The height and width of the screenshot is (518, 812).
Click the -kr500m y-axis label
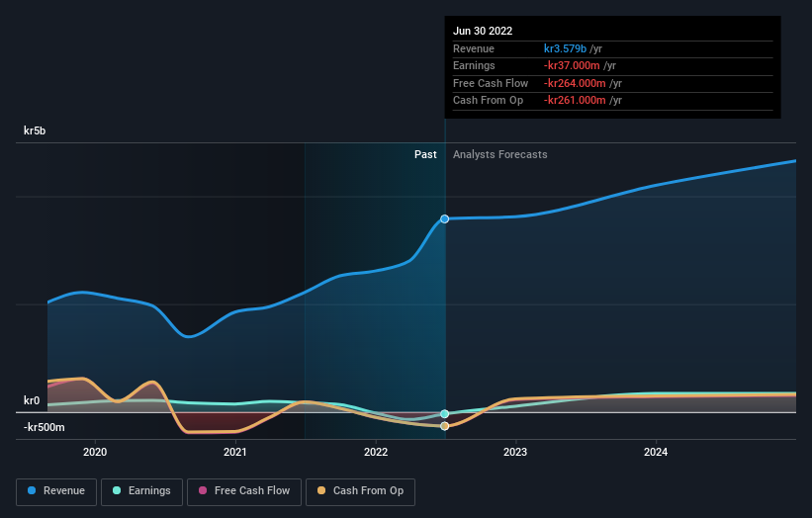[x=45, y=427]
